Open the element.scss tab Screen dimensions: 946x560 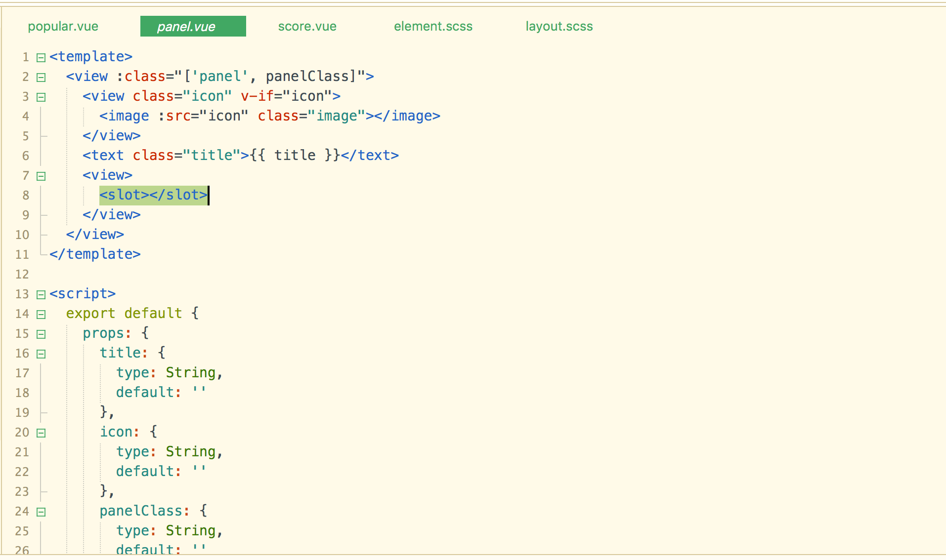click(433, 27)
